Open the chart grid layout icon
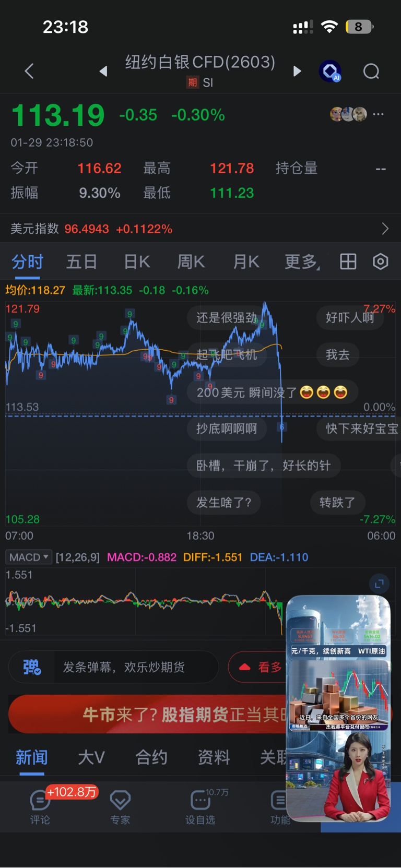Screen dimensions: 401x868 [x=348, y=261]
